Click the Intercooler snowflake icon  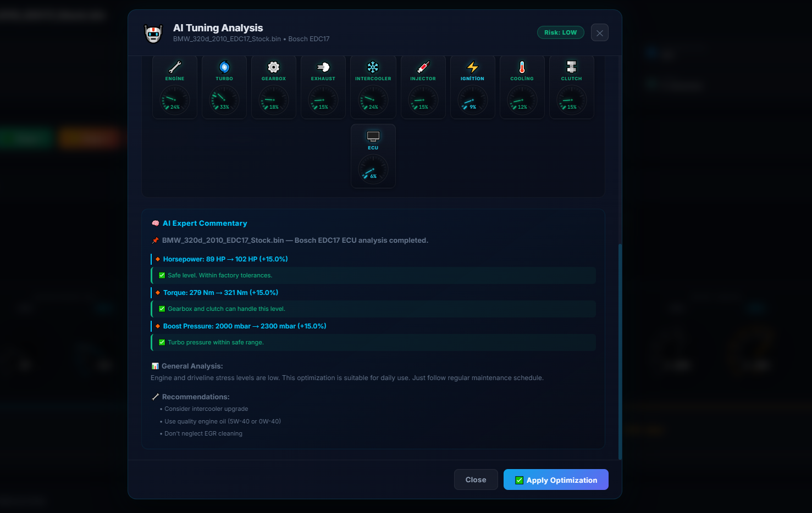tap(373, 67)
